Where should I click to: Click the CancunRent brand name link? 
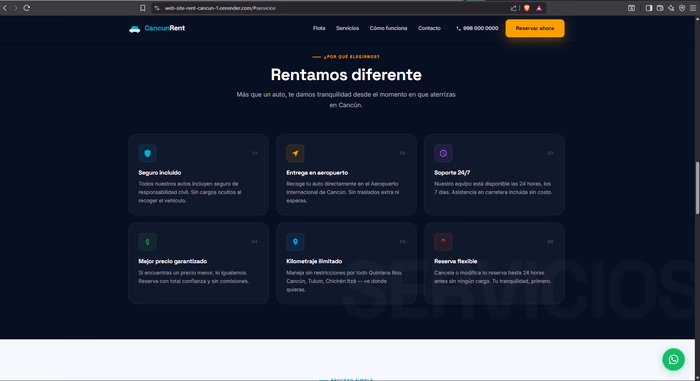[165, 28]
